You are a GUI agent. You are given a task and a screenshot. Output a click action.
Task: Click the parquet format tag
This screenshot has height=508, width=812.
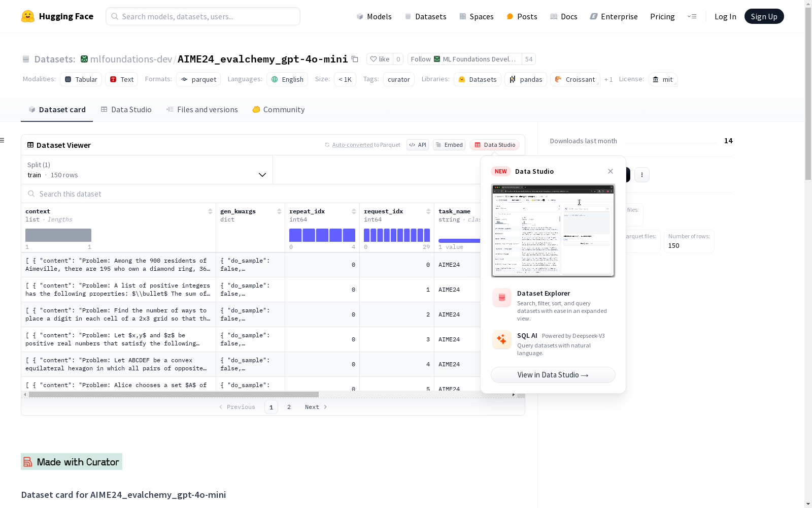pos(198,79)
